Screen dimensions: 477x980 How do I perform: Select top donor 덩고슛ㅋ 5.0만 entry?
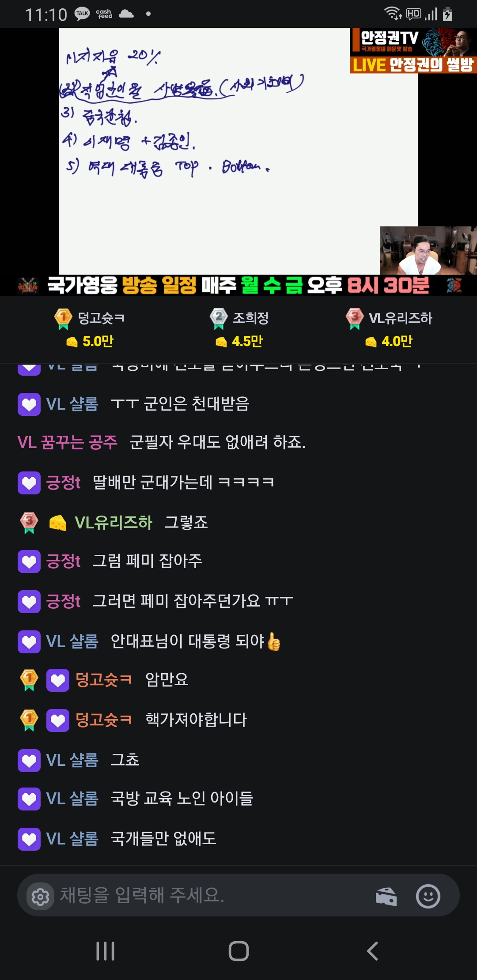(x=89, y=329)
